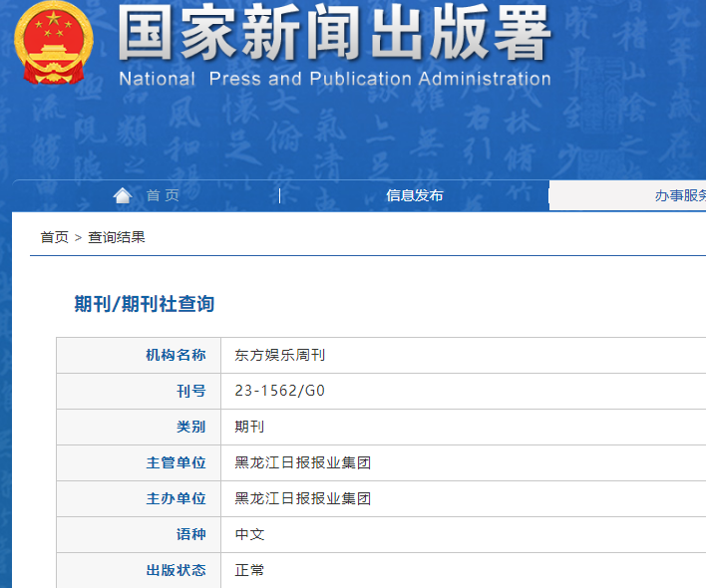The height and width of the screenshot is (588, 706).
Task: Select the 机构名称 label cell
Action: point(139,355)
